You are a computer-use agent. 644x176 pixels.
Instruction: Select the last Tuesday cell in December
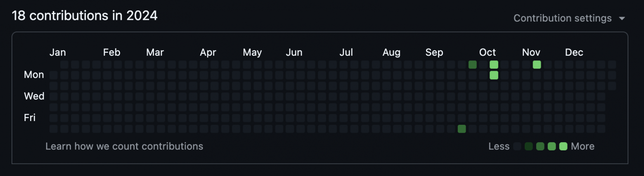tap(612, 86)
